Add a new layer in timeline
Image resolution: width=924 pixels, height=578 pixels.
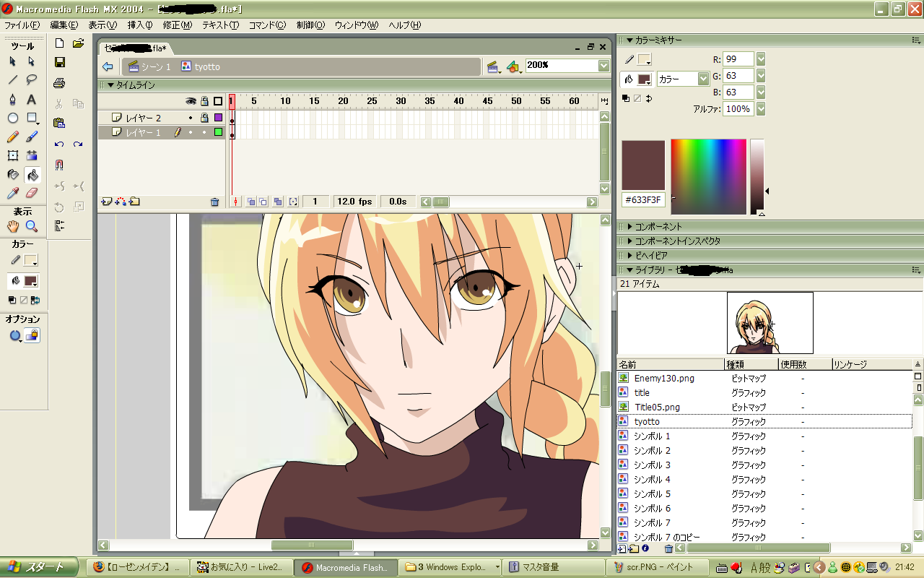(x=107, y=202)
